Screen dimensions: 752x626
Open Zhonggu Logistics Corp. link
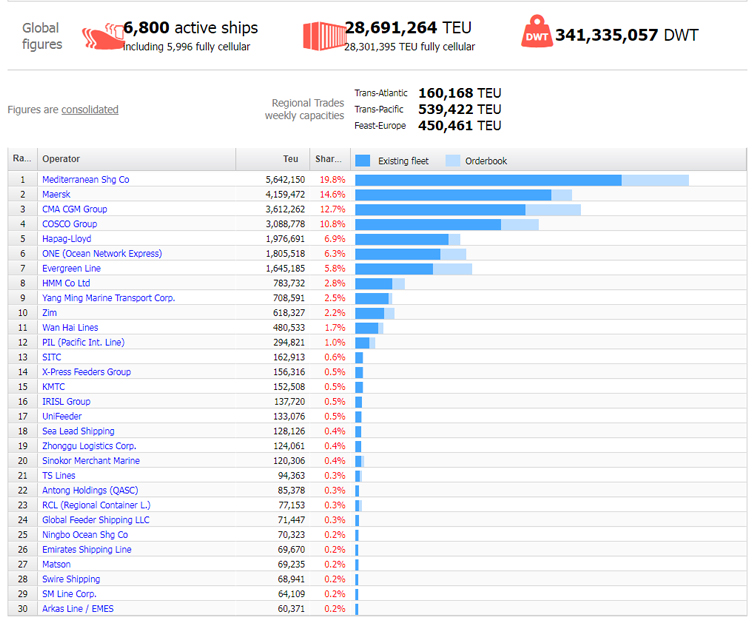pyautogui.click(x=89, y=446)
